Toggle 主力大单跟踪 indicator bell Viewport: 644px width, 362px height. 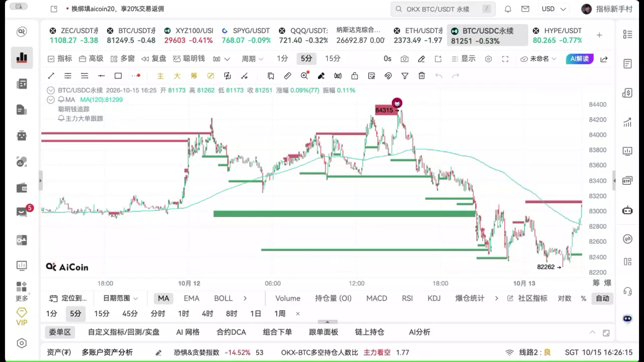click(61, 119)
